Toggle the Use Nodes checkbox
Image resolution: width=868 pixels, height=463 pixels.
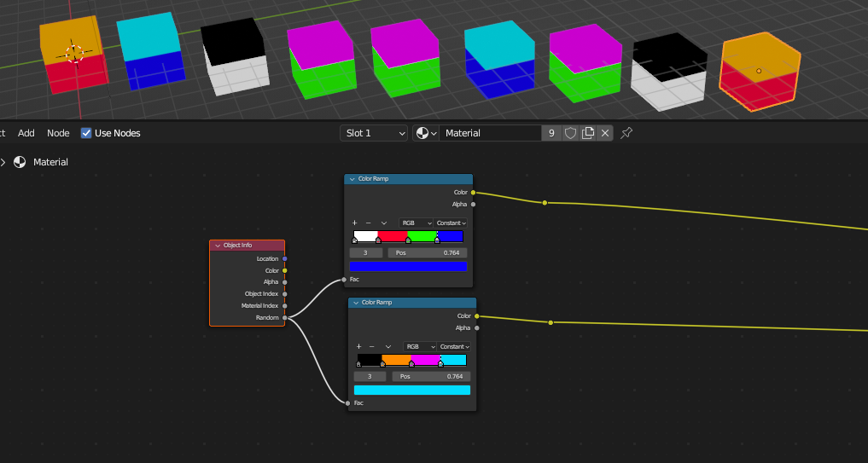click(86, 133)
